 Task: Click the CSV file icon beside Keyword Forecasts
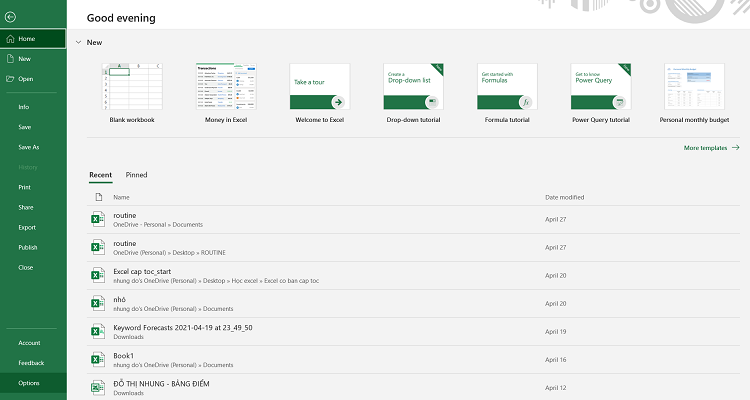(98, 332)
